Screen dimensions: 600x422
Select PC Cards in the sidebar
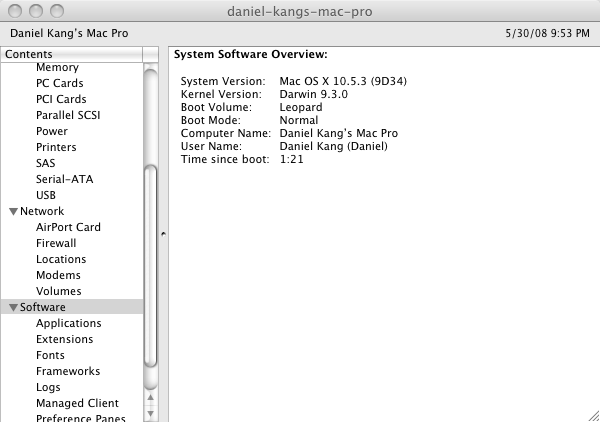coord(60,83)
